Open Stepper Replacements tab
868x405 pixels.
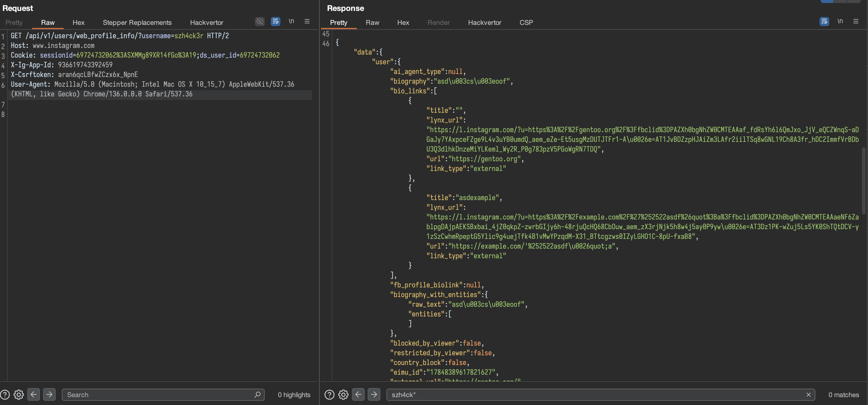click(137, 23)
